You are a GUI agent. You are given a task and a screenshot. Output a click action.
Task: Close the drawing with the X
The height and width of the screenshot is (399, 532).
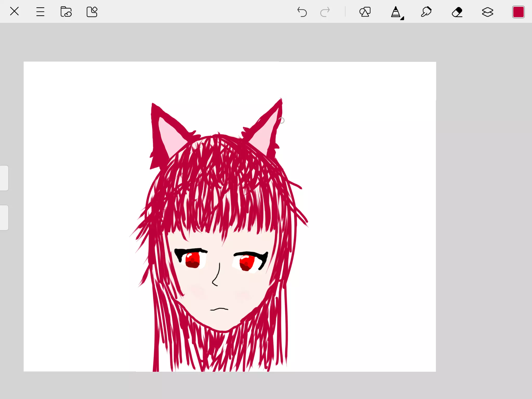pos(14,11)
